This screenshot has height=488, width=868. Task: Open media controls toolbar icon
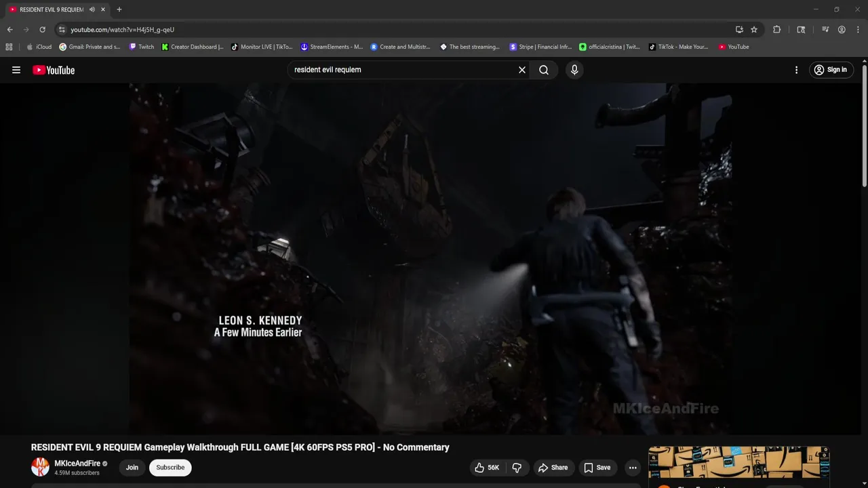point(825,30)
